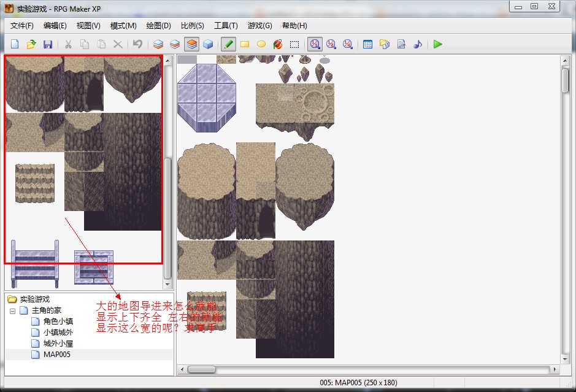576x392 pixels.
Task: Set map zoom to 1:4 scale
Action: coord(348,44)
